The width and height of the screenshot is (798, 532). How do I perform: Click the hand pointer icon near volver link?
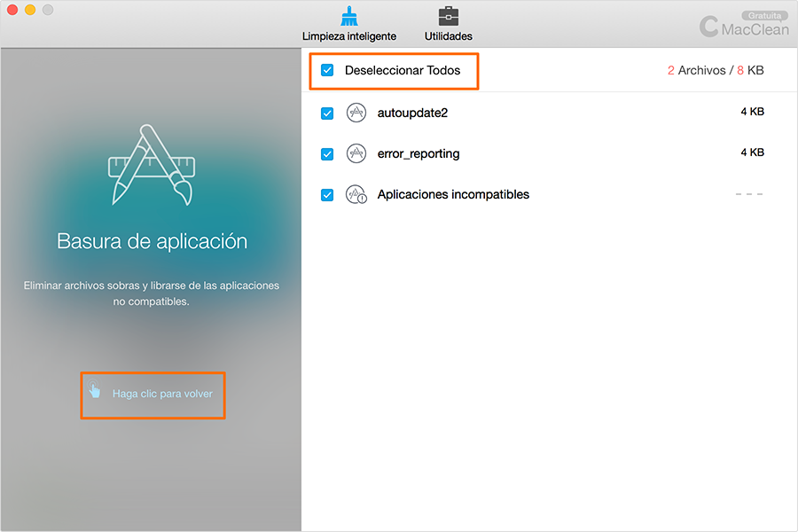click(x=93, y=393)
